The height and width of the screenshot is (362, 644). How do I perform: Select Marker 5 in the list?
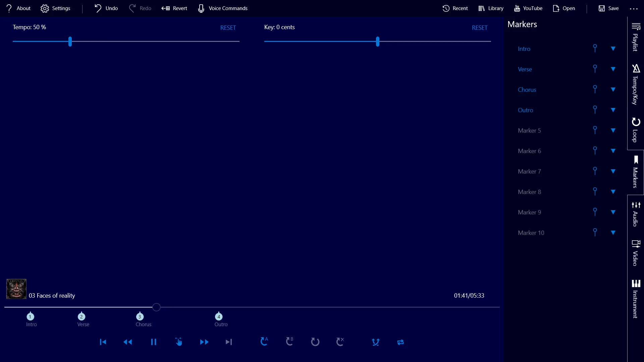[x=529, y=131]
